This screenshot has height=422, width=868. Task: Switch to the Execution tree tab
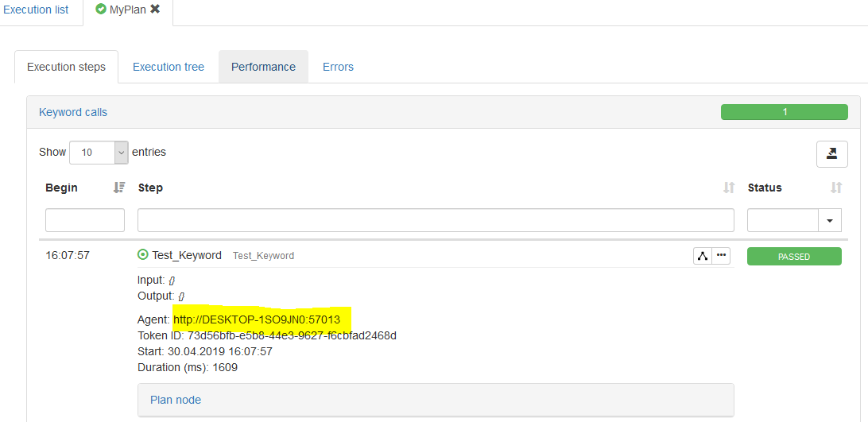[169, 67]
